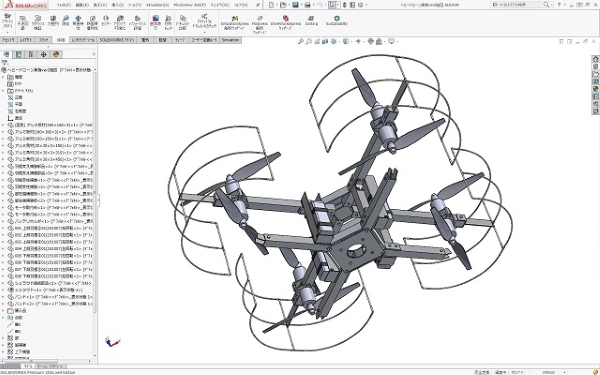Image resolution: width=600 pixels, height=375 pixels.
Task: Open the SOLIDWORKS Add-Ins ribbon tab
Action: 116,40
